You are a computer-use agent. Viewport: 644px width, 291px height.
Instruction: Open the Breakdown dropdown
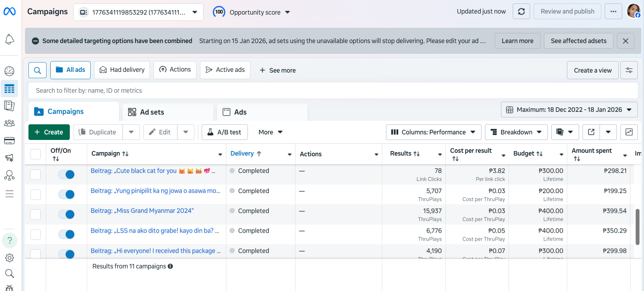coord(516,132)
